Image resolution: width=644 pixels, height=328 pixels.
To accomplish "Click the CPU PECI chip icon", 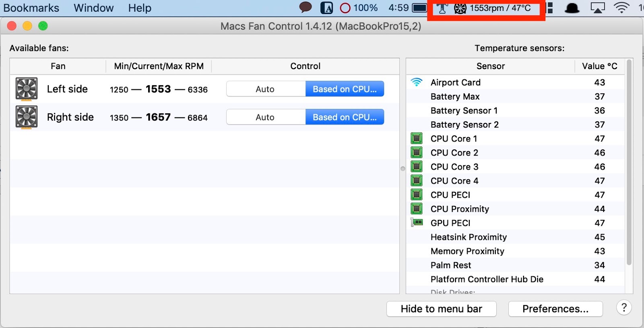I will tap(417, 195).
